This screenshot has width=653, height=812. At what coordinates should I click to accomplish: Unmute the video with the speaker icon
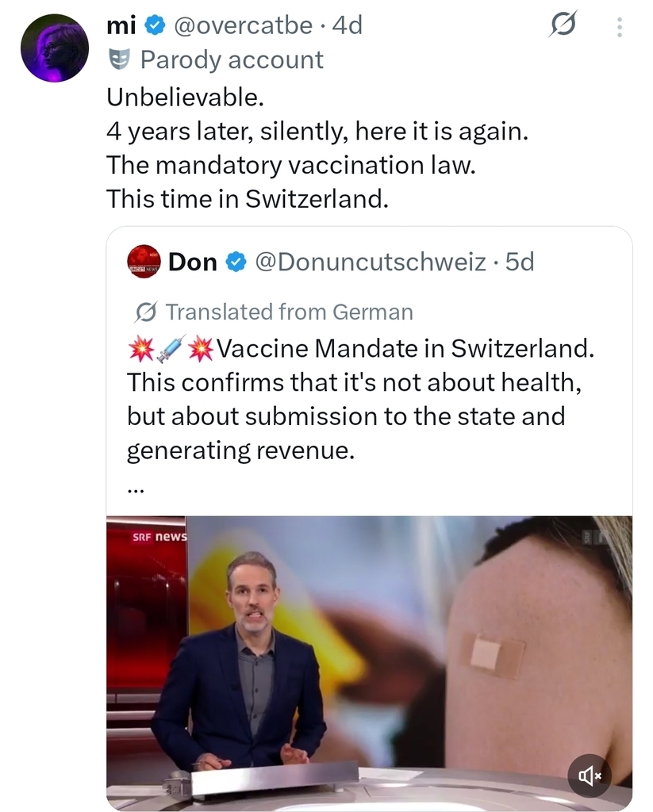click(590, 776)
